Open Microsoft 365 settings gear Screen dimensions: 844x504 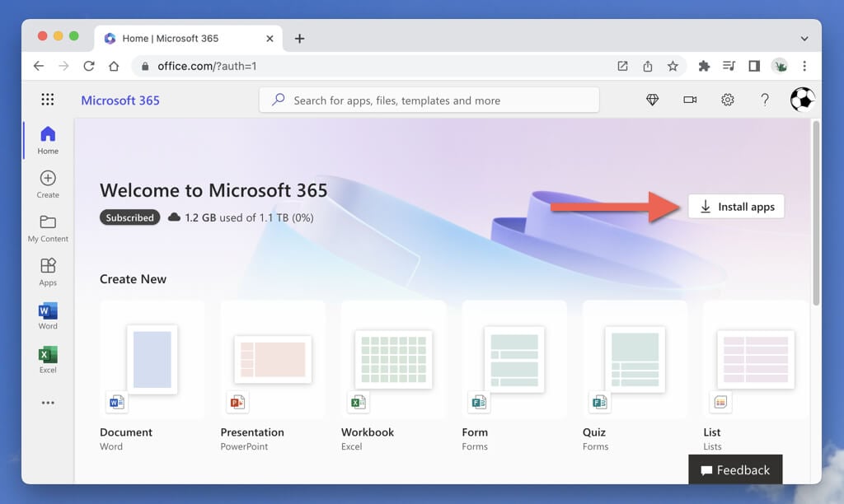coord(727,100)
